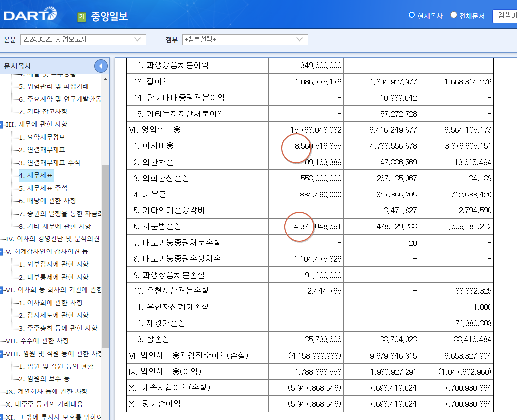Open IV. 이사의 경영진단 및 분석의견

[x=53, y=239]
